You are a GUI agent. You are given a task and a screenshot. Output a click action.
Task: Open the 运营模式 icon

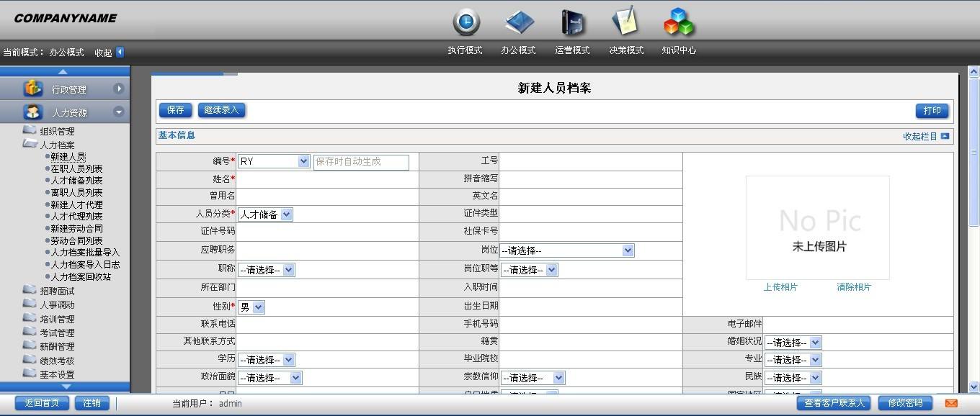point(572,22)
